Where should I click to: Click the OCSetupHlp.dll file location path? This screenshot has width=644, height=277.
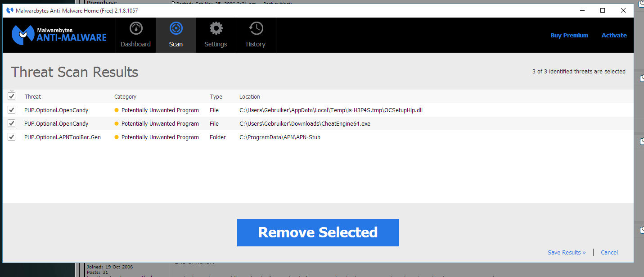tap(331, 110)
